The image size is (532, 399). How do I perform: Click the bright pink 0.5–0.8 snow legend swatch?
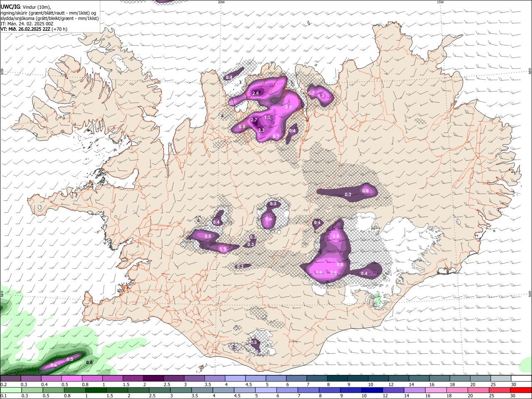point(71,379)
